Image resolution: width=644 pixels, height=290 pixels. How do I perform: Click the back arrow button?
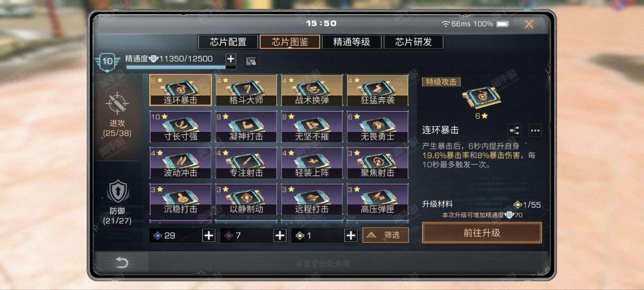[x=121, y=262]
